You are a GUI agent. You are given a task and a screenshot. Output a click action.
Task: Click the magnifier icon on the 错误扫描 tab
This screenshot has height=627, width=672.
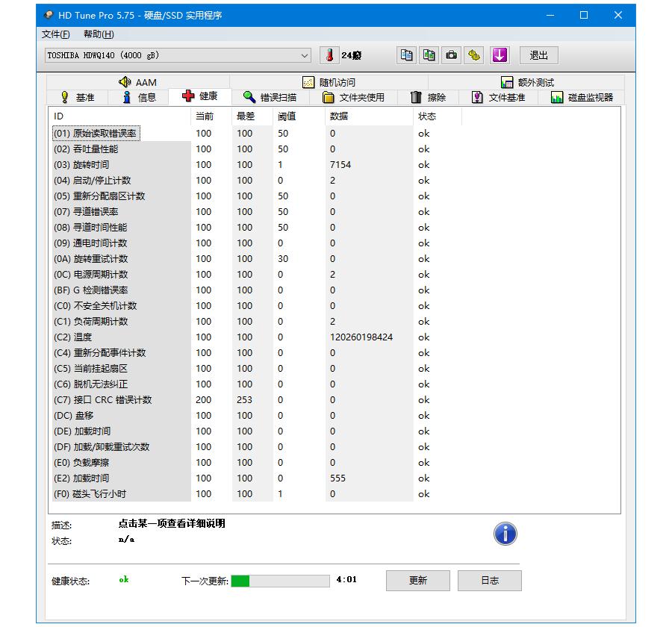[247, 96]
